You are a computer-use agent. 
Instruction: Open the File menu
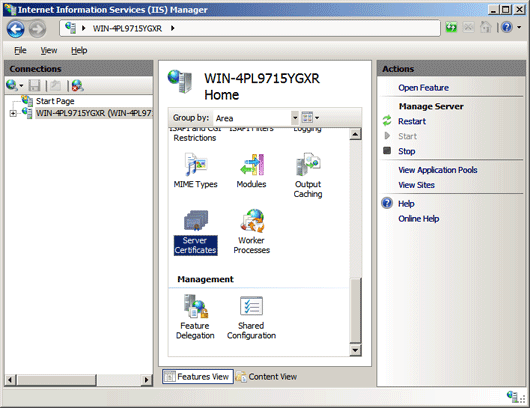click(x=20, y=50)
